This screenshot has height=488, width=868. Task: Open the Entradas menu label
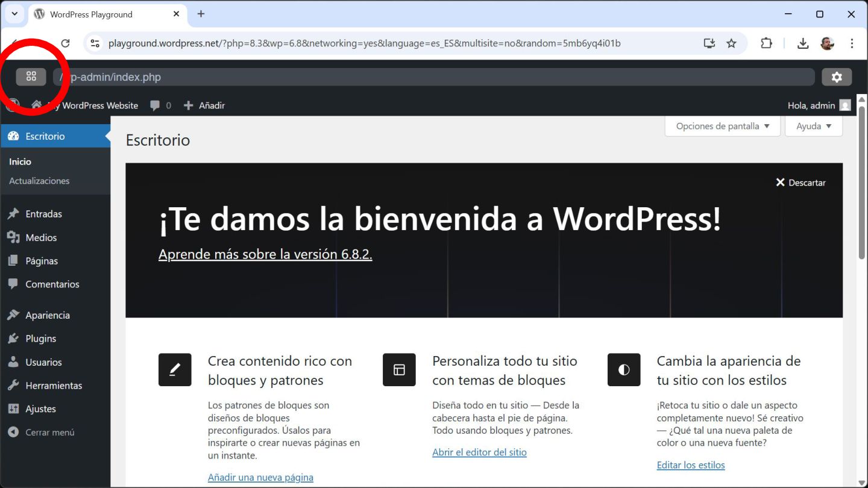click(x=43, y=214)
